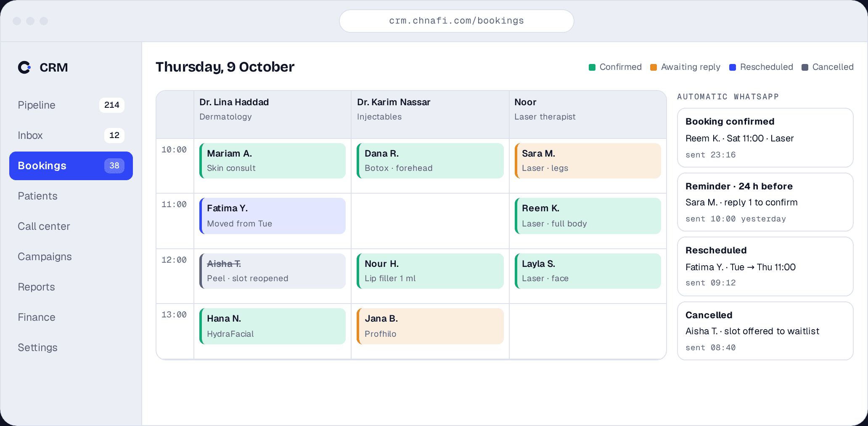
Task: Open Call center from sidebar
Action: tap(71, 226)
